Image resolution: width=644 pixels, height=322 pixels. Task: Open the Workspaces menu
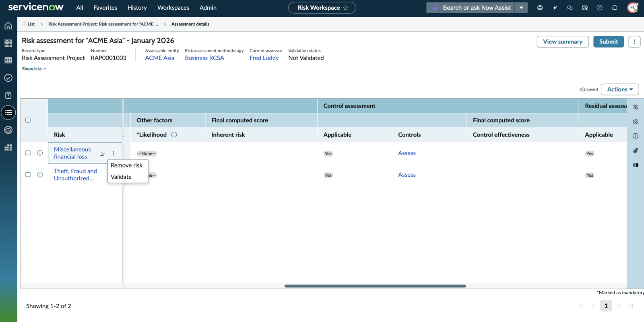pyautogui.click(x=173, y=8)
